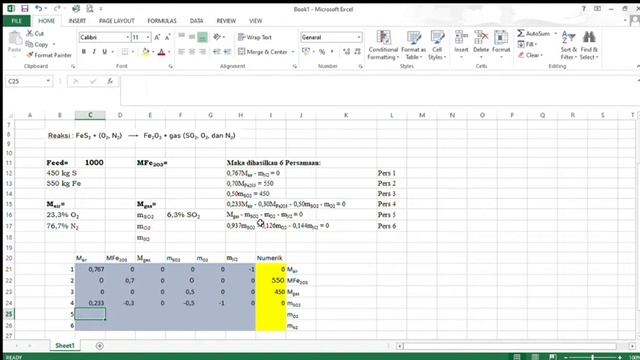The image size is (640, 360).
Task: Toggle Middle Align in Alignment group
Action: click(192, 37)
